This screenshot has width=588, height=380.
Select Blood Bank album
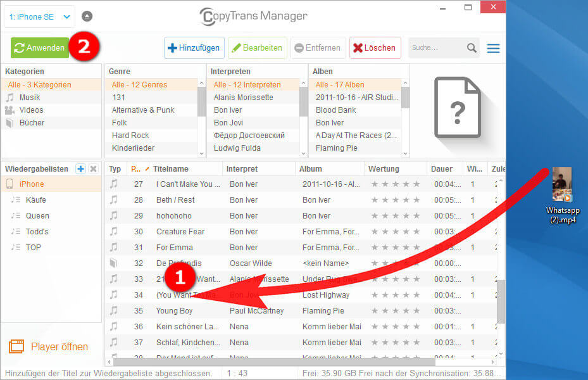(x=355, y=110)
